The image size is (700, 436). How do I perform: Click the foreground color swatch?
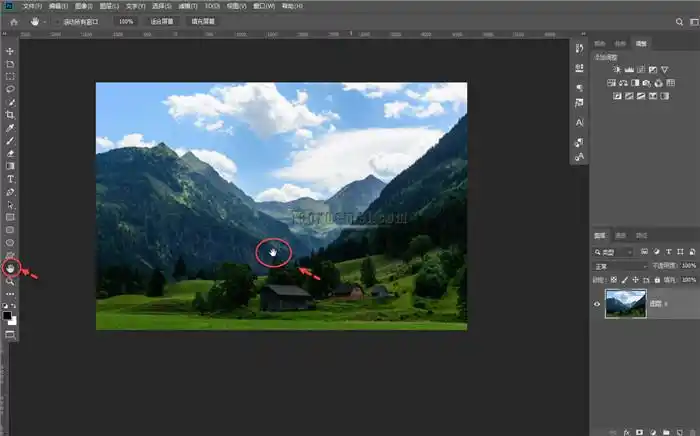click(8, 315)
